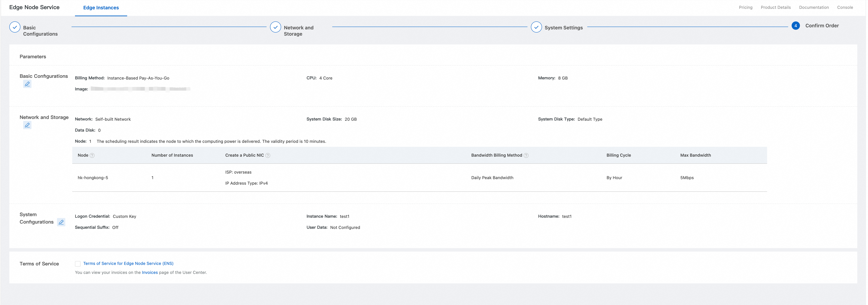The image size is (868, 305).
Task: Click the Bandwidth Billing Method help icon
Action: [x=526, y=156]
